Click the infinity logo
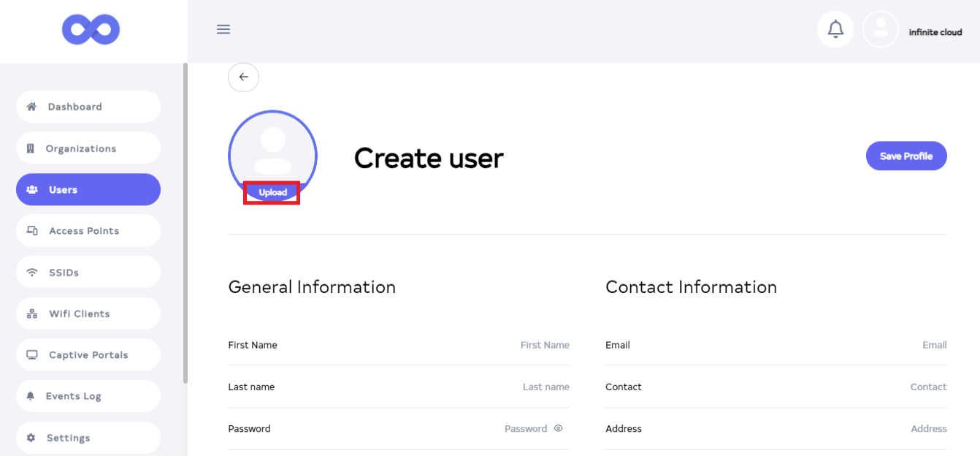Screen dimensions: 980x456 (x=91, y=30)
